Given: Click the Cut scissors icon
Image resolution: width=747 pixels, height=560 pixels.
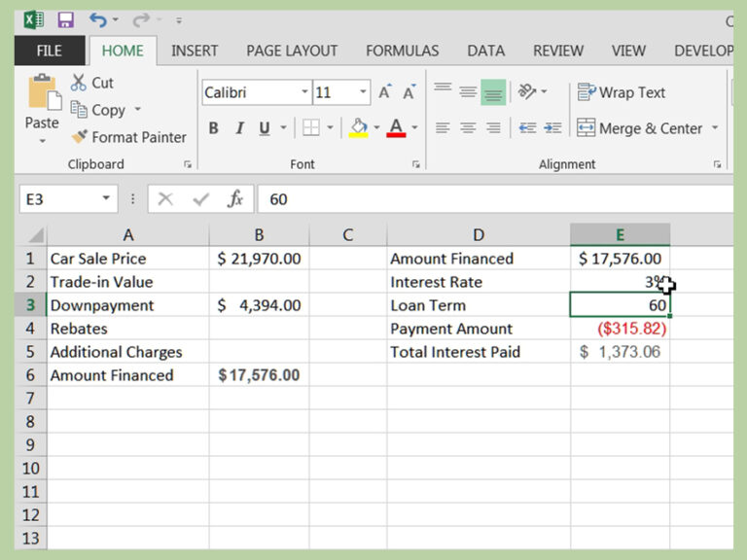Looking at the screenshot, I should [79, 84].
